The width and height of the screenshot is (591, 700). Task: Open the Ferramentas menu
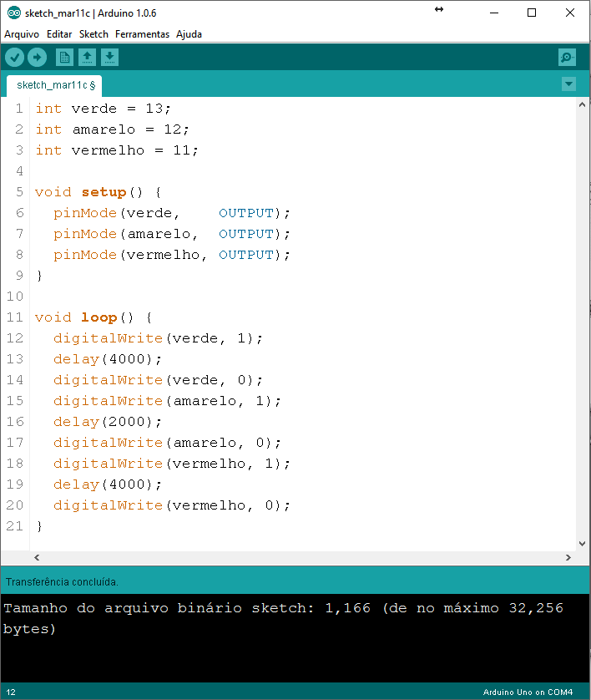(x=141, y=34)
